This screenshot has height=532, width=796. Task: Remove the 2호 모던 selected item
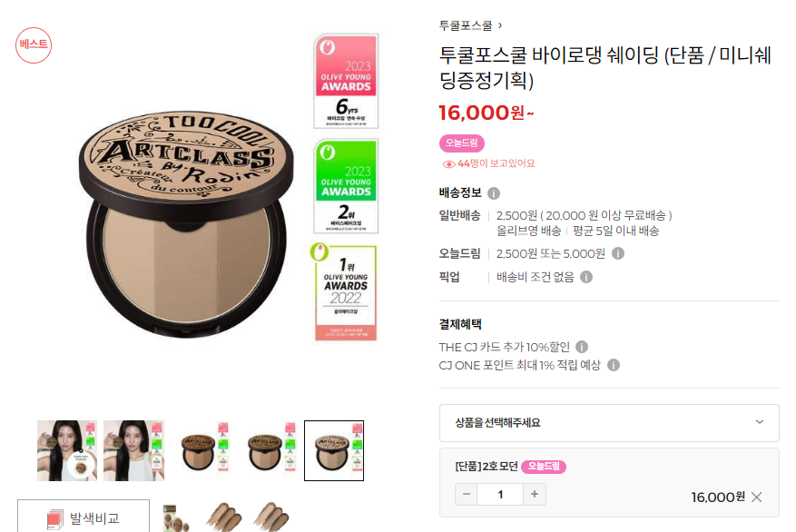point(756,497)
